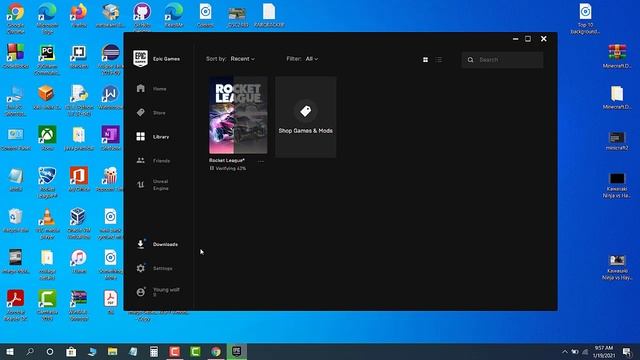Pause Rocket League verification with the pause icon
This screenshot has width=640, height=360.
(211, 168)
